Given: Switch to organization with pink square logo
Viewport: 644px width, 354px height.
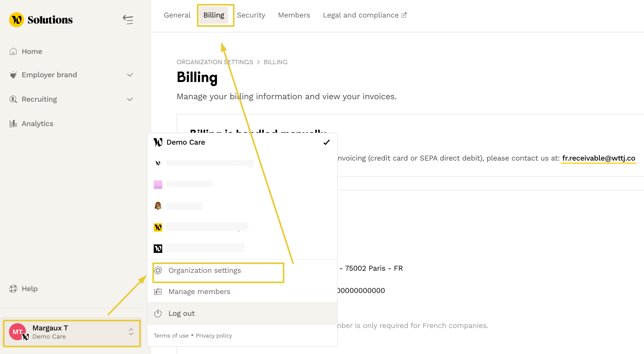Looking at the screenshot, I should [158, 184].
